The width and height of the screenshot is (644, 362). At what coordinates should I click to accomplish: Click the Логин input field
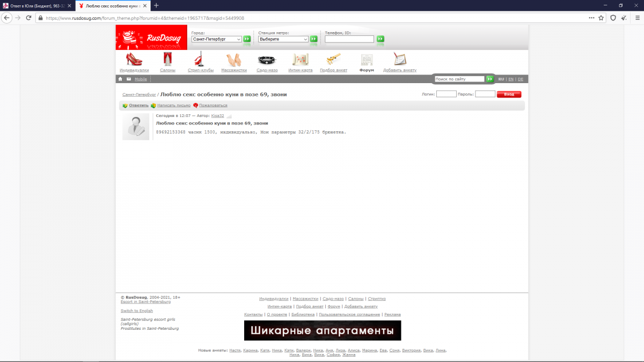pyautogui.click(x=446, y=94)
